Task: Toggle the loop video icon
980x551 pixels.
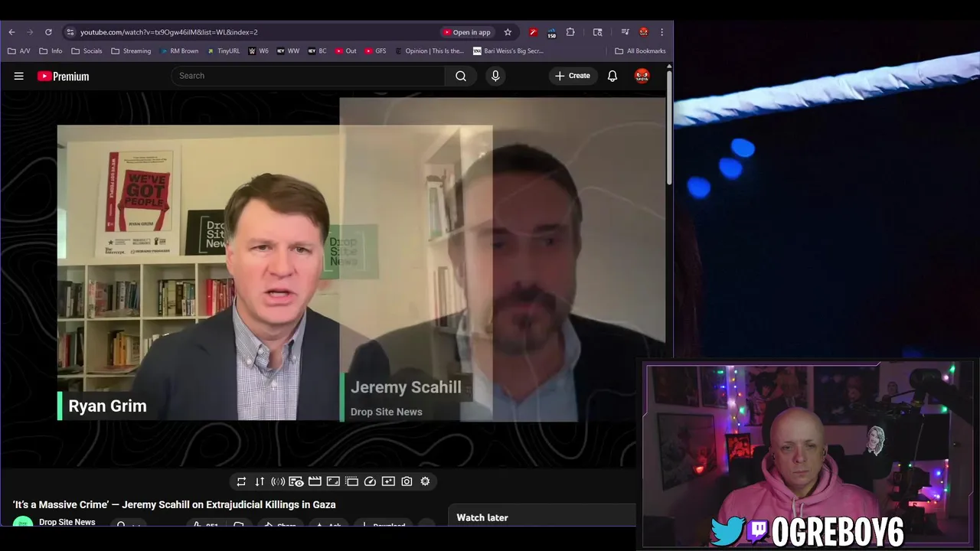Action: click(x=241, y=481)
